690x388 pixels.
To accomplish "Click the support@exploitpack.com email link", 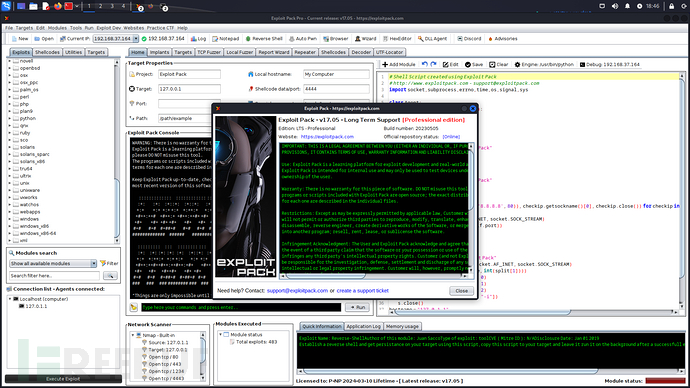I will click(x=297, y=291).
